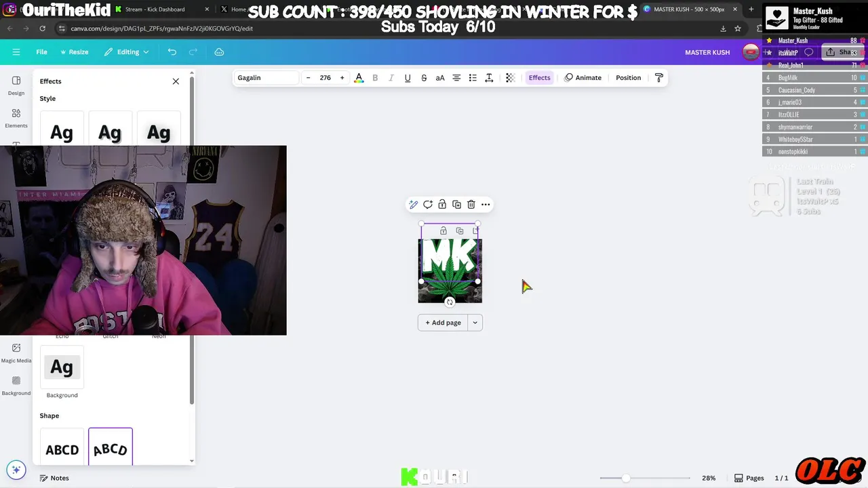Open the comments speech bubble icon
This screenshot has width=868, height=488.
tap(808, 52)
